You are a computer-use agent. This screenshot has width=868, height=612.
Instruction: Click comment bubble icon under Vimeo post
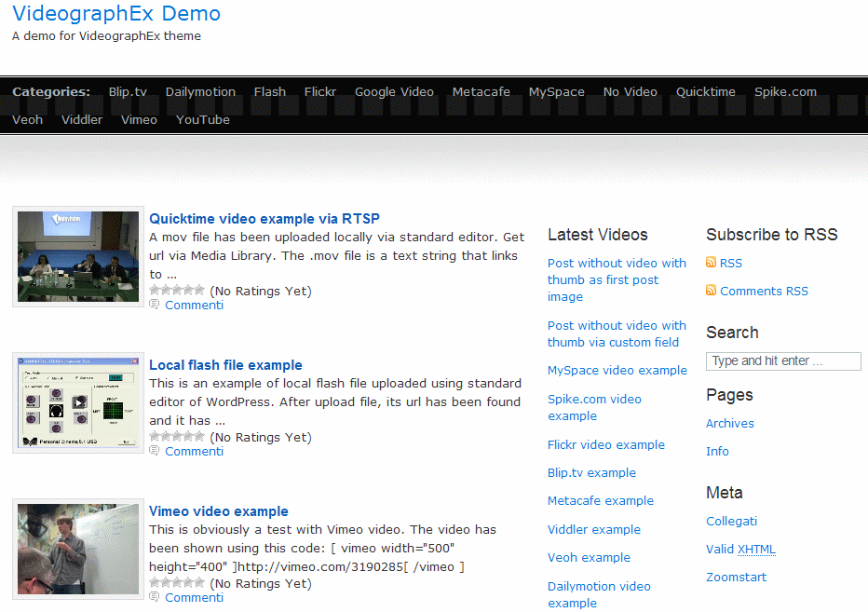tap(155, 598)
